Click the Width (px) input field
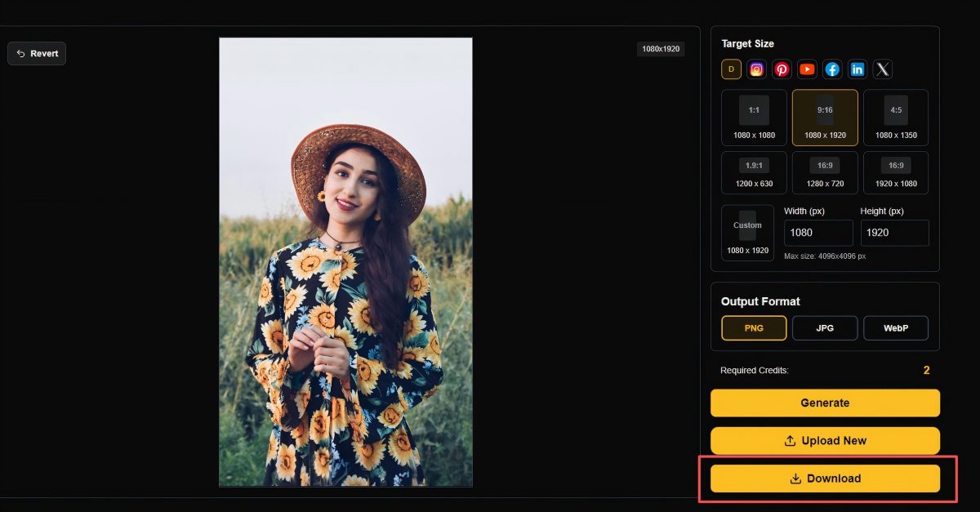Viewport: 980px width, 512px height. 818,233
